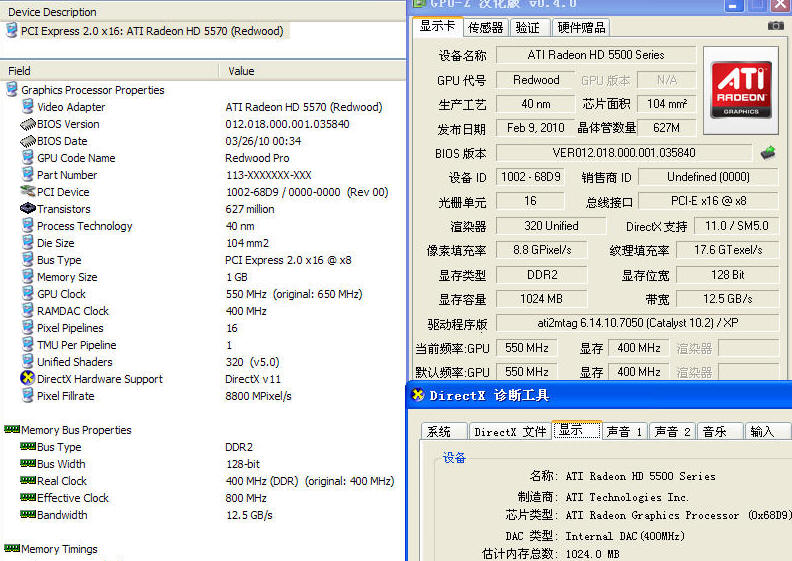Click the BIOS Date chip icon
This screenshot has width=792, height=561.
point(28,141)
